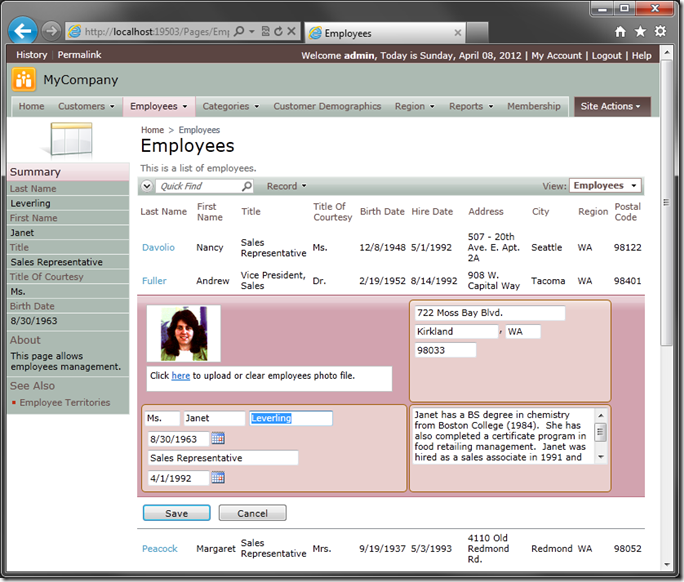Click the WA region field
Screen dimensions: 684x582
pos(523,332)
